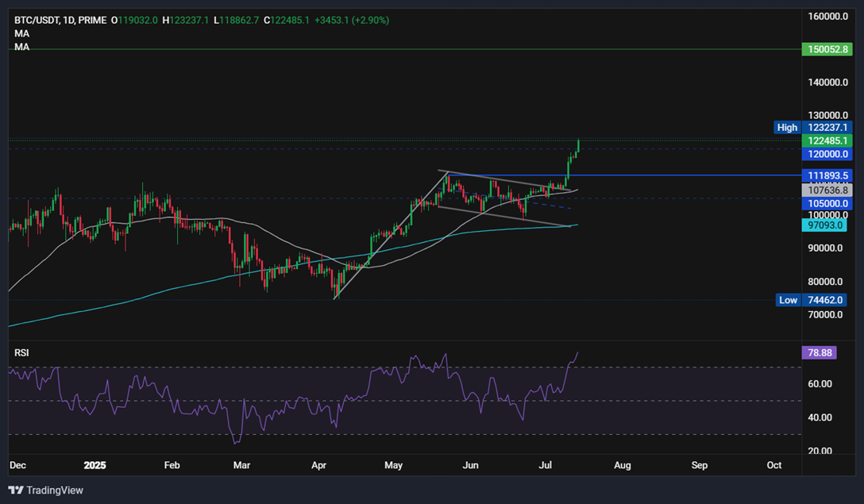This screenshot has width=864, height=504.
Task: Click the low value L118862.7
Action: [236, 21]
